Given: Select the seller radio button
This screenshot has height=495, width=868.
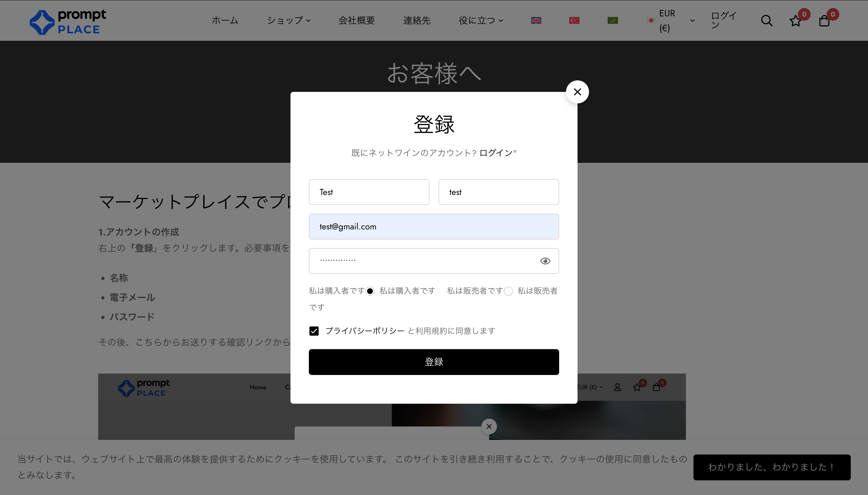Looking at the screenshot, I should coord(508,291).
